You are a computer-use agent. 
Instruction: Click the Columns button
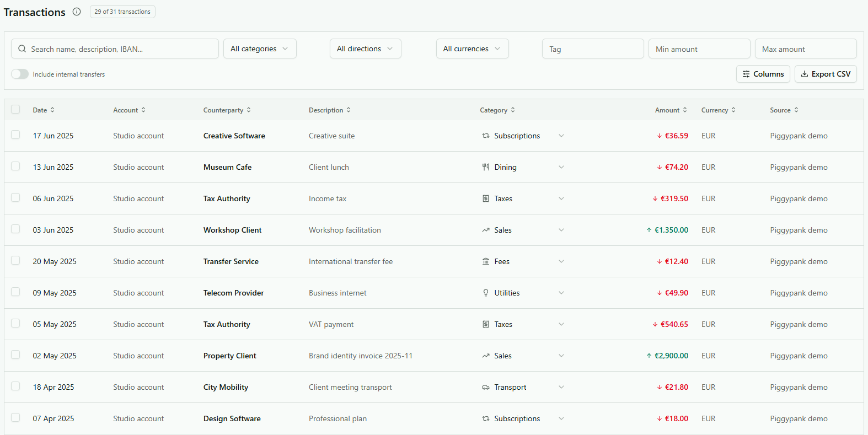pyautogui.click(x=763, y=74)
